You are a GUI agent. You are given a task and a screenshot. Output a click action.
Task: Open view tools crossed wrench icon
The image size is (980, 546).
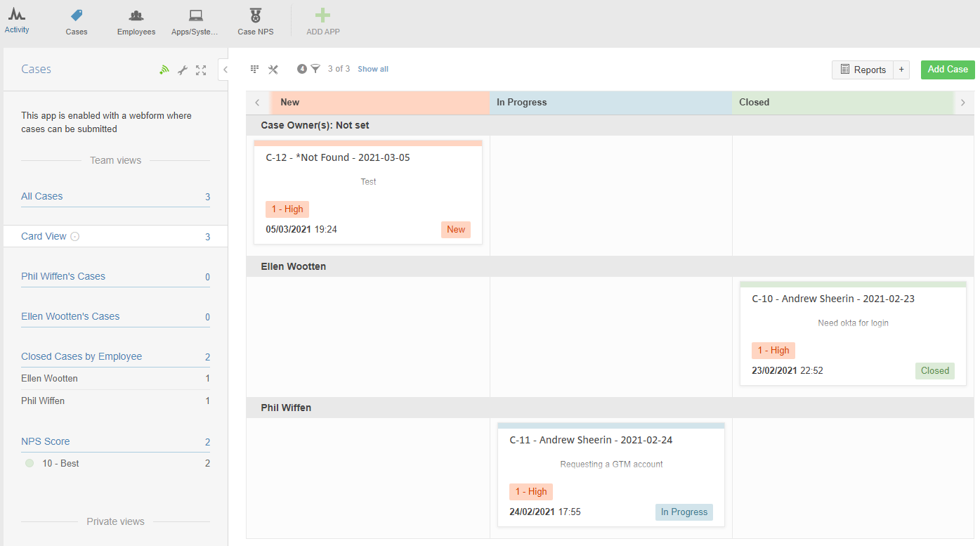point(273,69)
